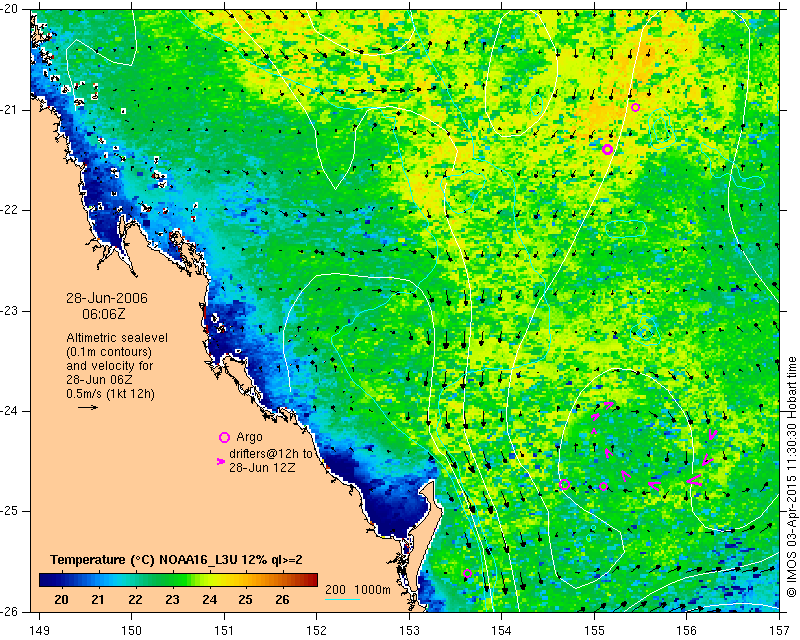Click the magenta drifter arrow legend symbol
Screen dimensions: 800x640
tap(220, 461)
